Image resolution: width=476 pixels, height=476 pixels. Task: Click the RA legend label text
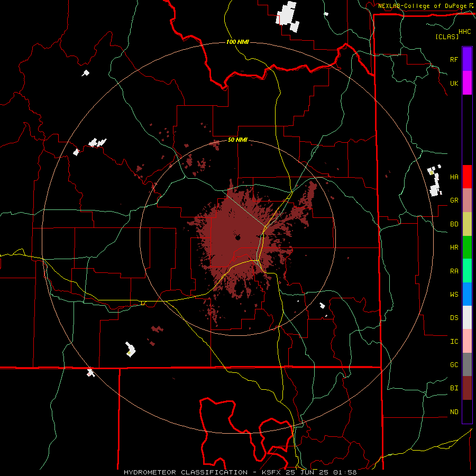[x=454, y=271]
